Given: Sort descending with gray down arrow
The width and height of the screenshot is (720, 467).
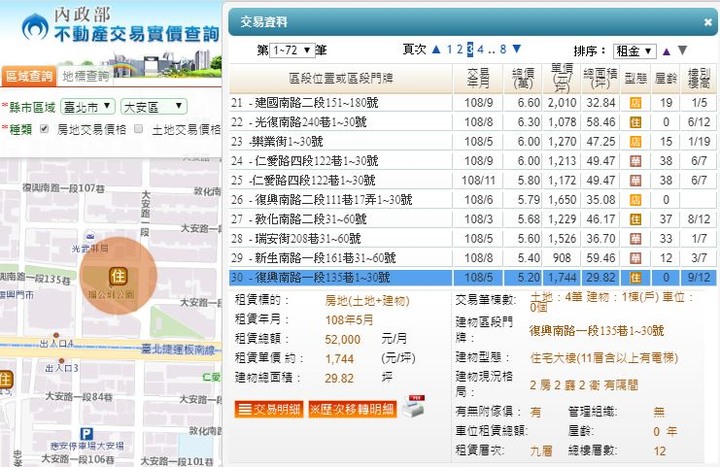Looking at the screenshot, I should 682,50.
